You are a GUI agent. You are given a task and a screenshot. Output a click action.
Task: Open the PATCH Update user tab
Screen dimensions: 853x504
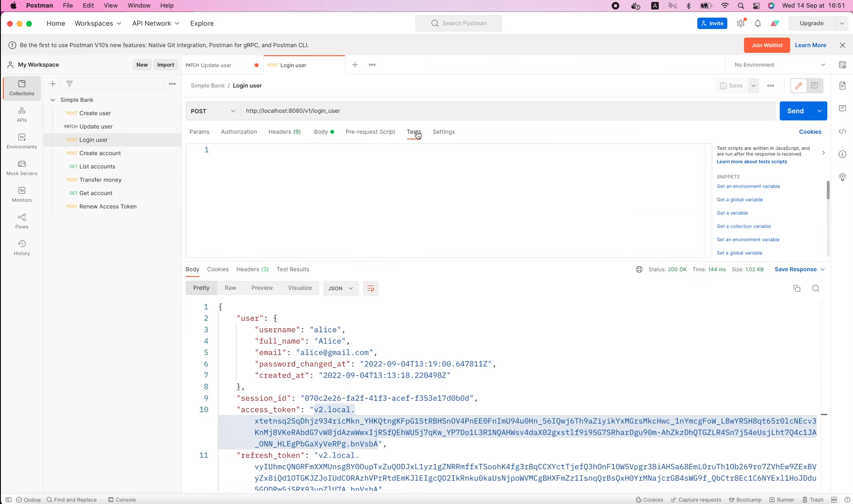coord(222,65)
